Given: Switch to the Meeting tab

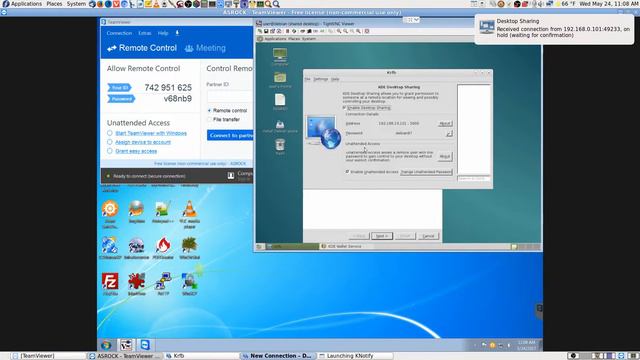Looking at the screenshot, I should (x=205, y=48).
